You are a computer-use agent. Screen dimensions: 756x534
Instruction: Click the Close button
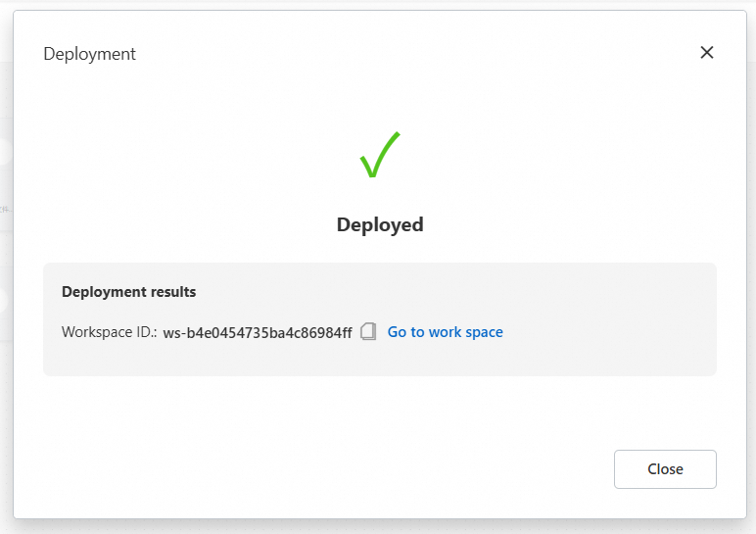(665, 469)
